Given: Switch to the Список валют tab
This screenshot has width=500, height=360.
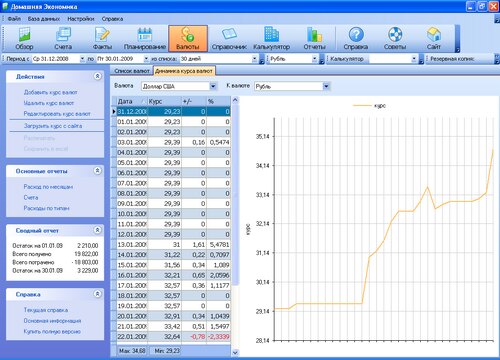Looking at the screenshot, I should [132, 71].
